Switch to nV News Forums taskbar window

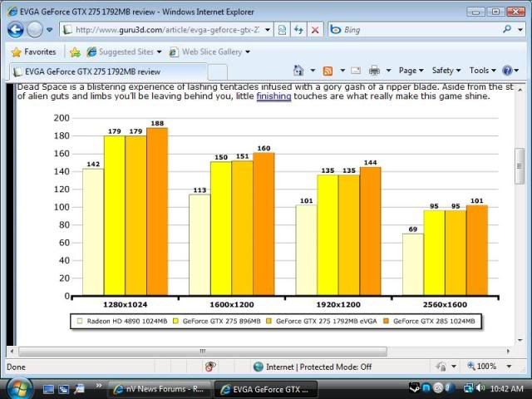159,389
